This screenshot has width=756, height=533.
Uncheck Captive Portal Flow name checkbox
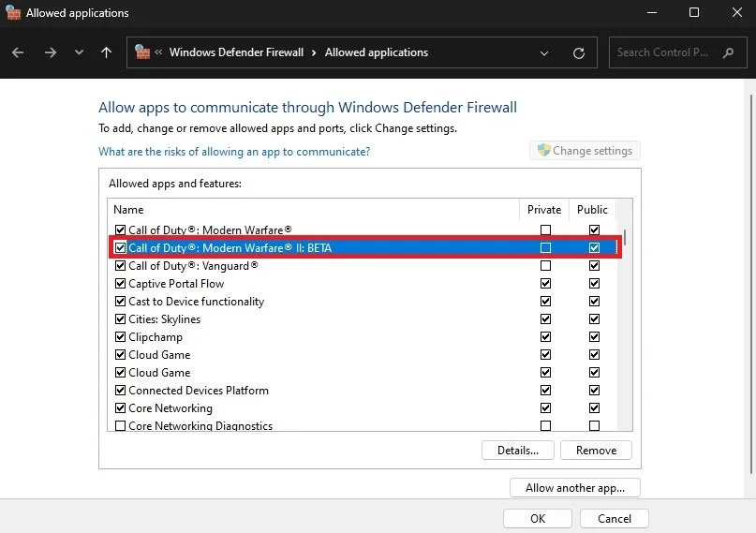(121, 284)
